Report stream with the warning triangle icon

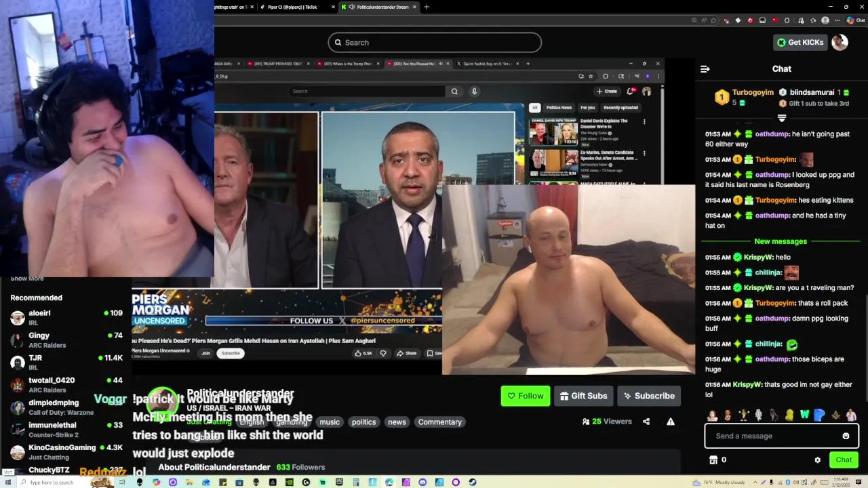point(670,422)
